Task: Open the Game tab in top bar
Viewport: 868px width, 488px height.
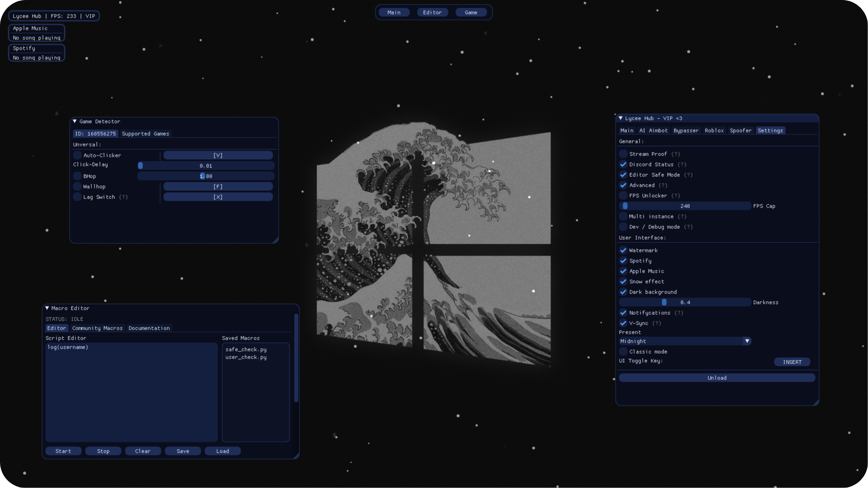Action: click(x=471, y=12)
